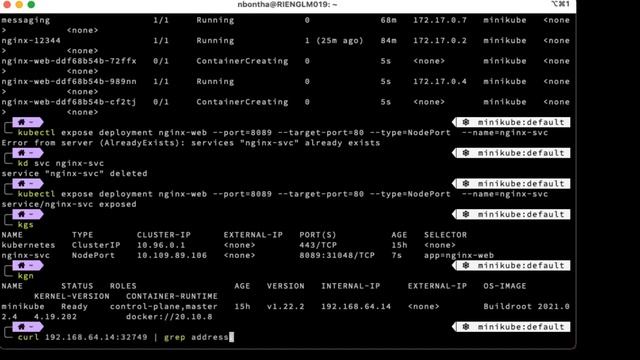This screenshot has height=360, width=640.
Task: Click the 'NodePort' service type
Action: (x=93, y=255)
